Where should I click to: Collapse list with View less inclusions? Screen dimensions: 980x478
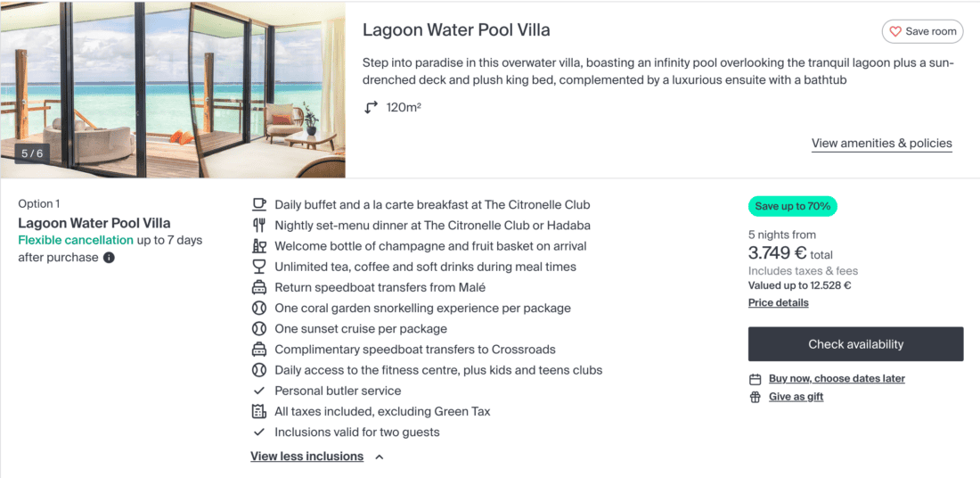tap(306, 457)
